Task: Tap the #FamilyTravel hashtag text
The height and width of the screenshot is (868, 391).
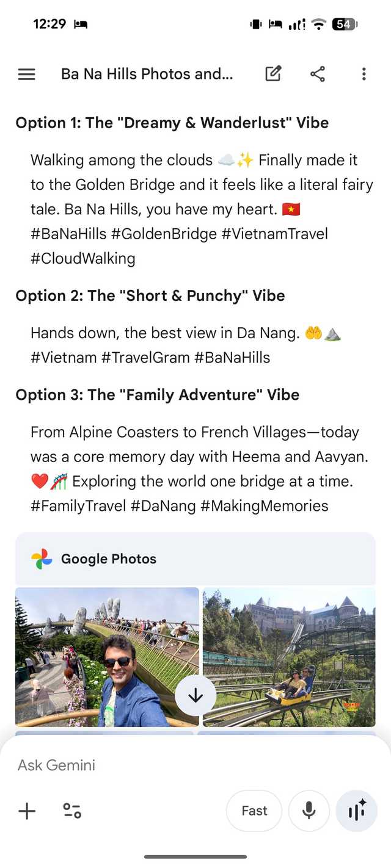Action: [78, 505]
